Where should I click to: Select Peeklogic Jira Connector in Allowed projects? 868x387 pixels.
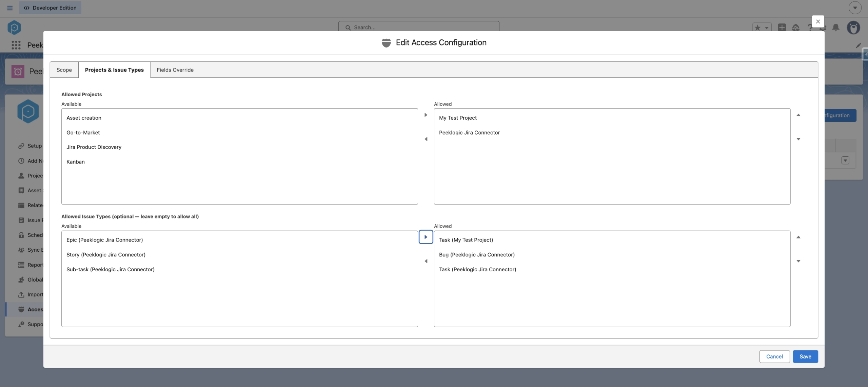click(x=612, y=133)
